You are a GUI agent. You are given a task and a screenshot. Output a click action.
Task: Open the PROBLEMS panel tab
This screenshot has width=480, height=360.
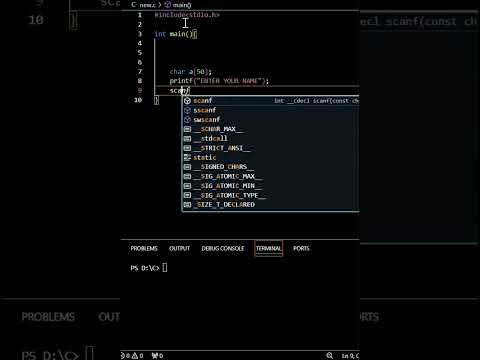(144, 248)
